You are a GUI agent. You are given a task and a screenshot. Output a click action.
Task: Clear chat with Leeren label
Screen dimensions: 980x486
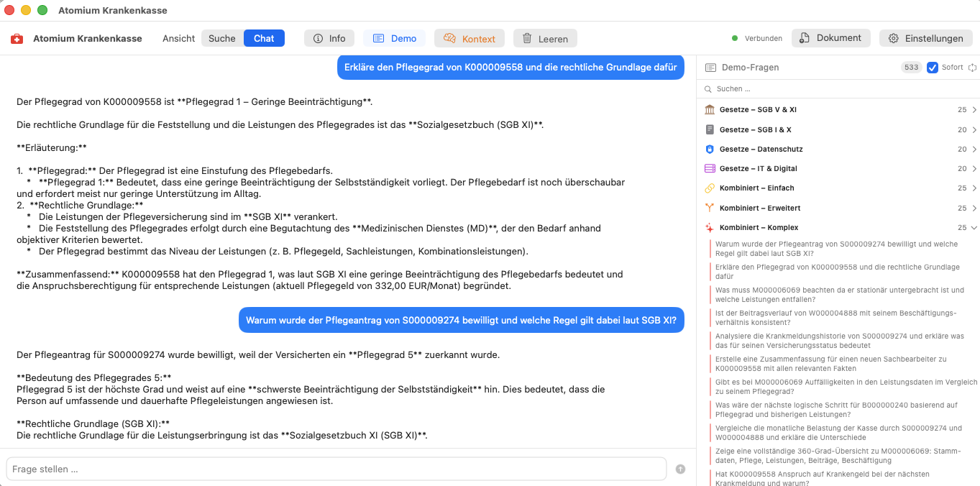553,39
